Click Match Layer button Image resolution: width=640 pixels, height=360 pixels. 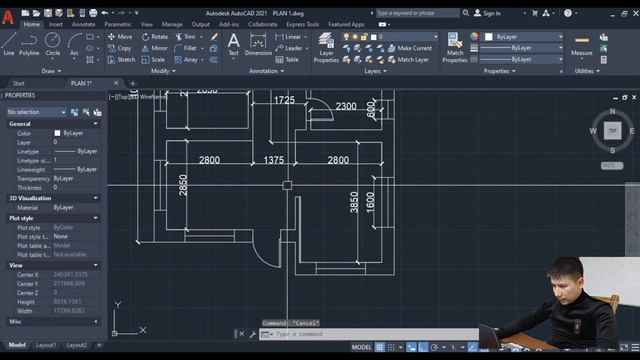[x=408, y=60]
